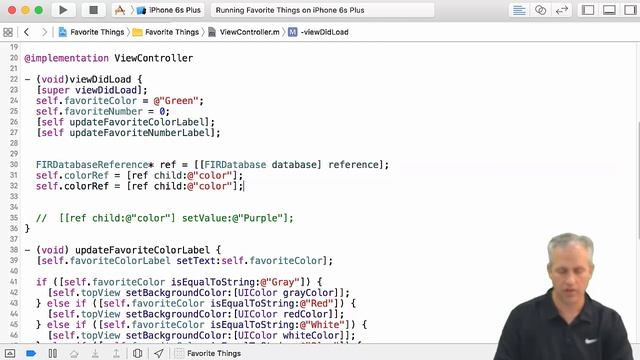
Task: Click the updateFavoriteNumberLabel call
Action: 128,133
